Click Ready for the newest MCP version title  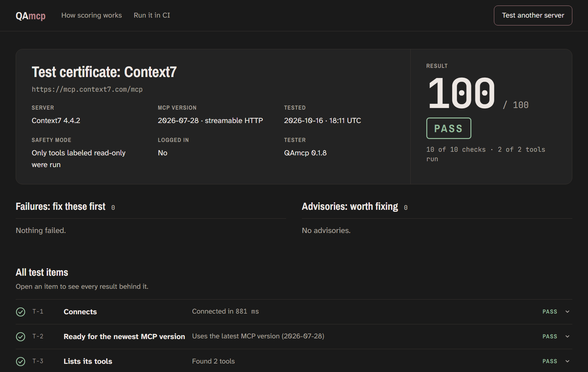click(124, 336)
